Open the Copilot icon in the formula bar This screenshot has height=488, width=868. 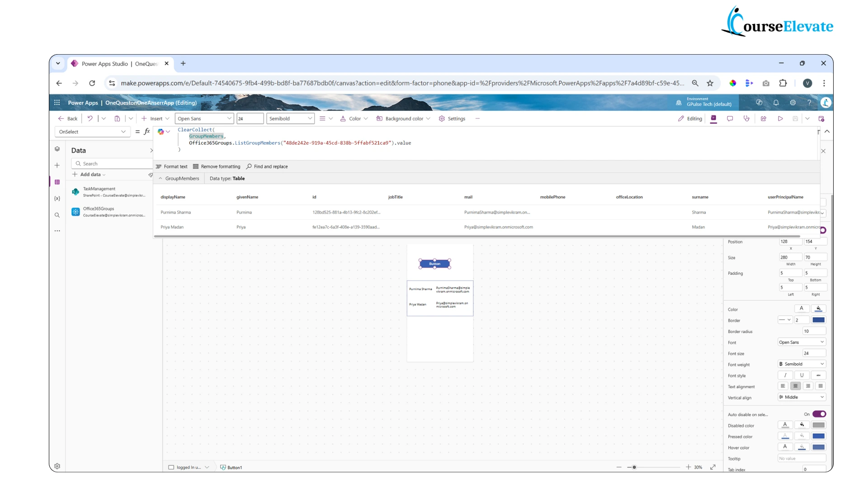tap(161, 132)
